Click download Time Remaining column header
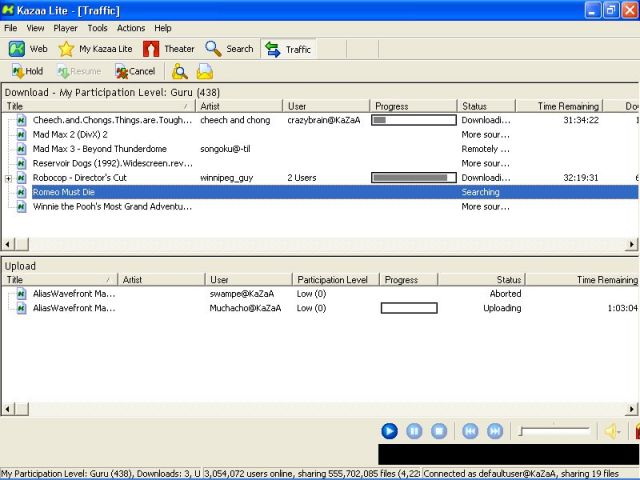 (559, 107)
